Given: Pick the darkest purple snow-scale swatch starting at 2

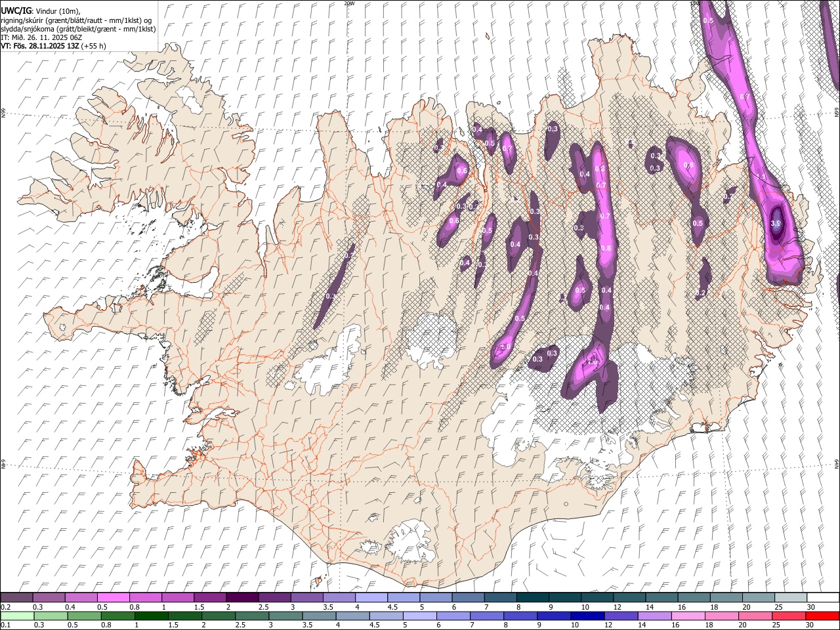Looking at the screenshot, I should 241,597.
